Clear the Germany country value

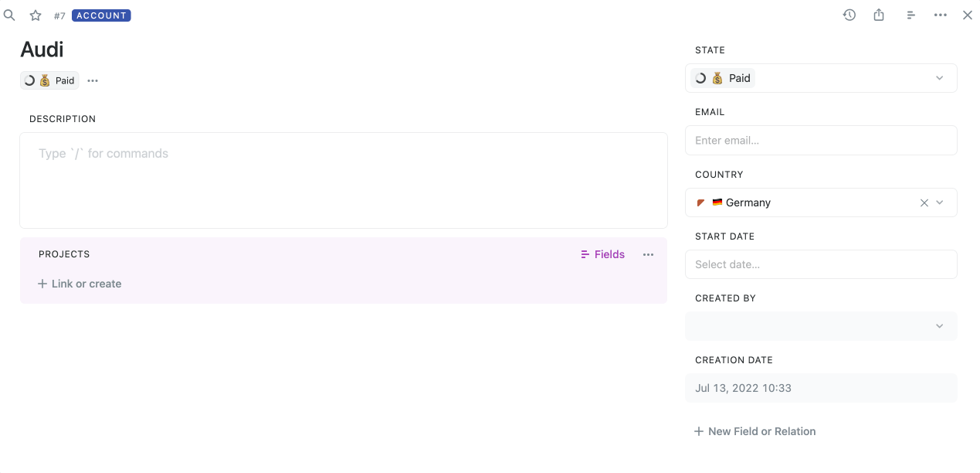pos(924,202)
